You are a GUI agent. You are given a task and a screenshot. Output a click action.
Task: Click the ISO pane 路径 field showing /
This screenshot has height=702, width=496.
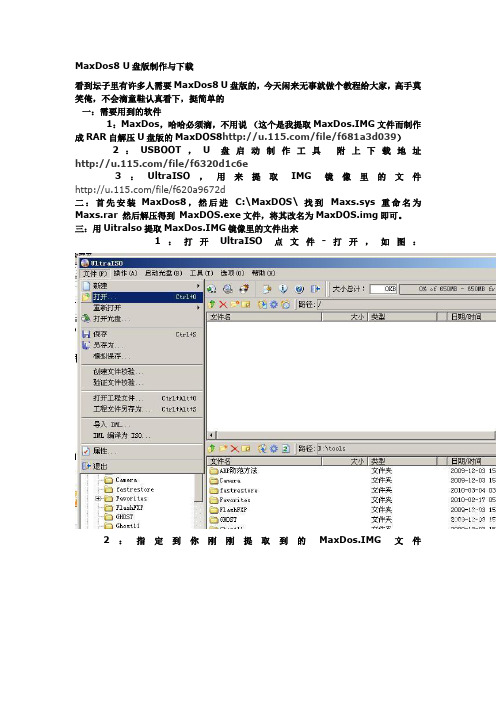(406, 304)
